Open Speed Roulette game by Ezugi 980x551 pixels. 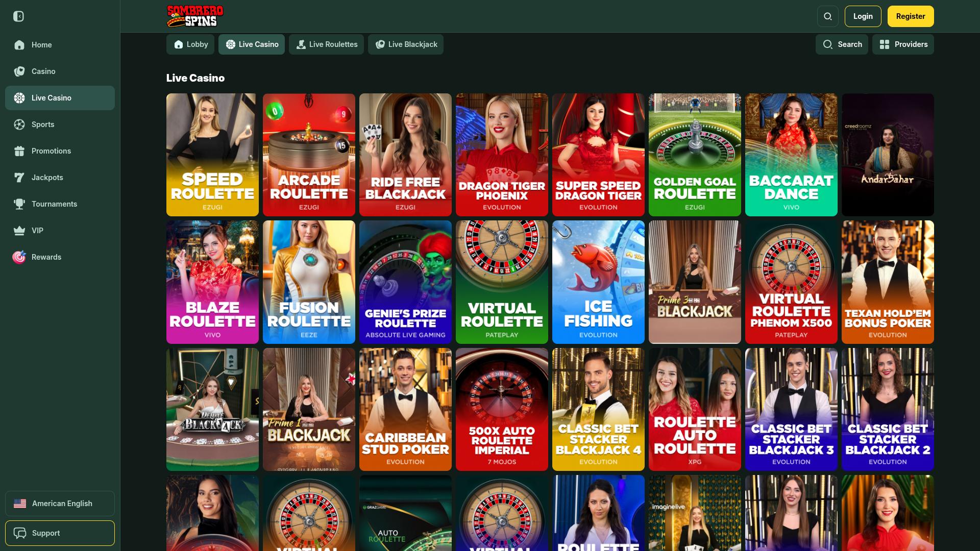212,155
